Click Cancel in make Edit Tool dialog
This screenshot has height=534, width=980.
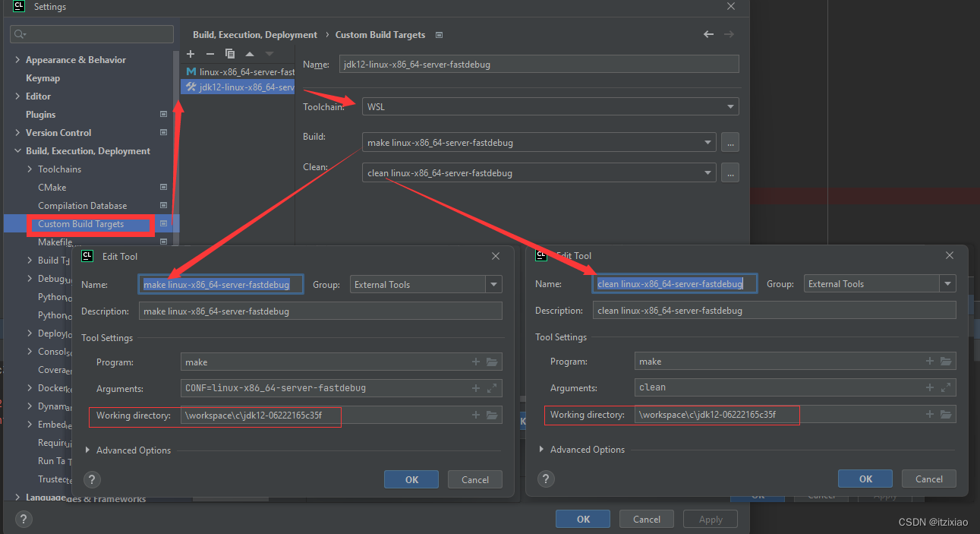475,479
